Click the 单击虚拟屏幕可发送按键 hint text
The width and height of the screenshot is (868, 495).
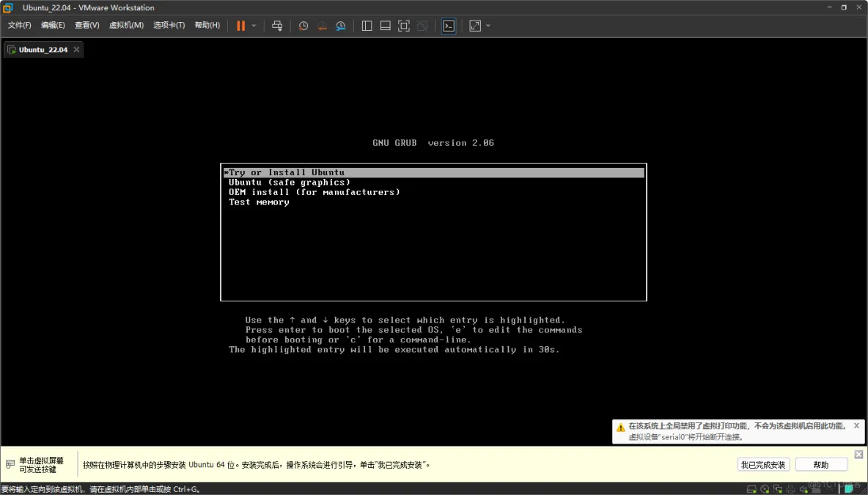point(42,464)
